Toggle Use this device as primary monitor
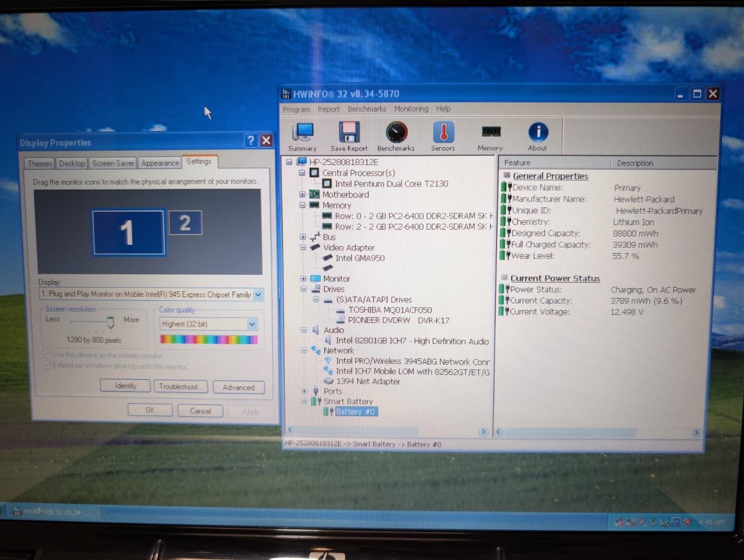 click(x=46, y=354)
